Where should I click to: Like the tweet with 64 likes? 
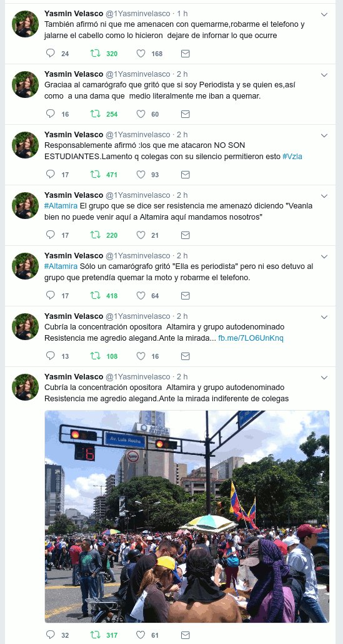click(141, 295)
